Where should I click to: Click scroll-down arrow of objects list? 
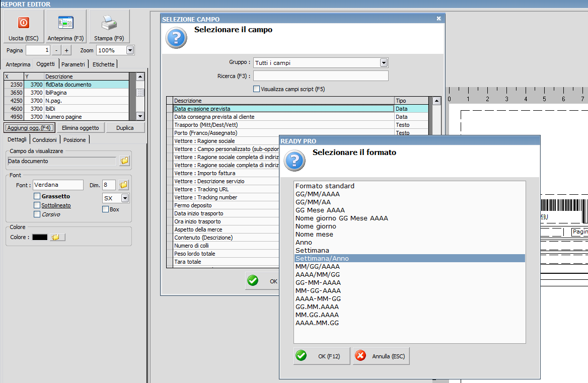[x=140, y=116]
